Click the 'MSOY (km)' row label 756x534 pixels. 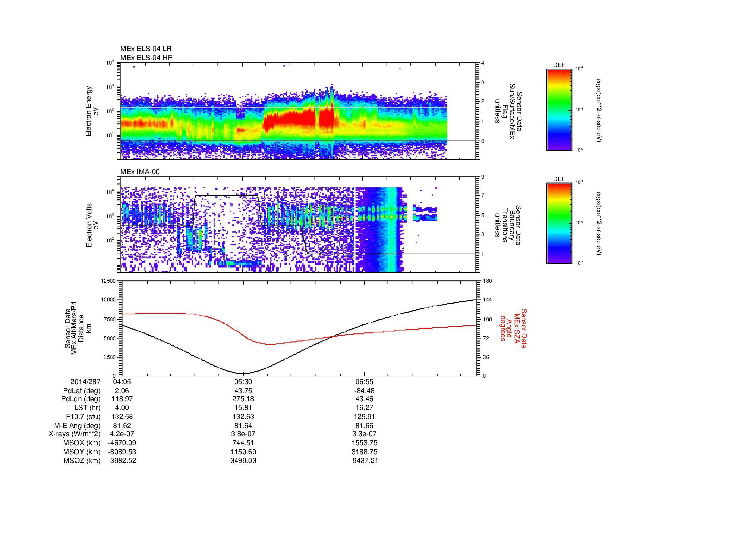pyautogui.click(x=82, y=452)
